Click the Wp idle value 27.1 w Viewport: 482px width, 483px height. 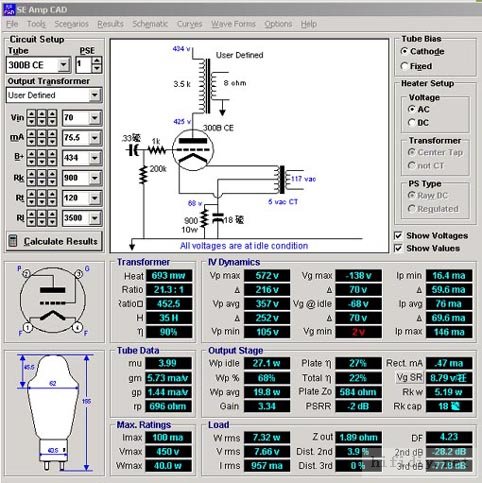pos(267,363)
